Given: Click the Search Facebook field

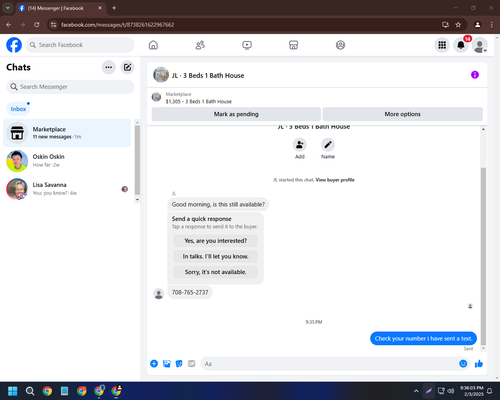Looking at the screenshot, I should coord(80,45).
